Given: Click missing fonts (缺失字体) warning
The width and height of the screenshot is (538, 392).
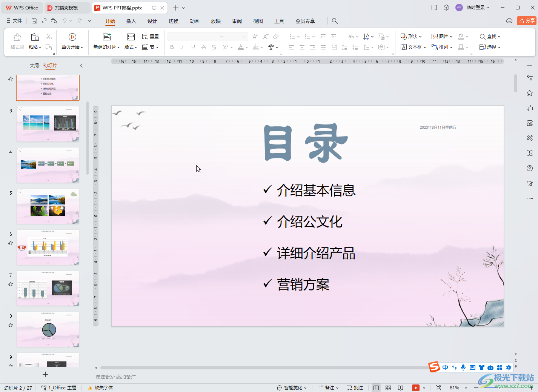Looking at the screenshot, I should pos(100,388).
